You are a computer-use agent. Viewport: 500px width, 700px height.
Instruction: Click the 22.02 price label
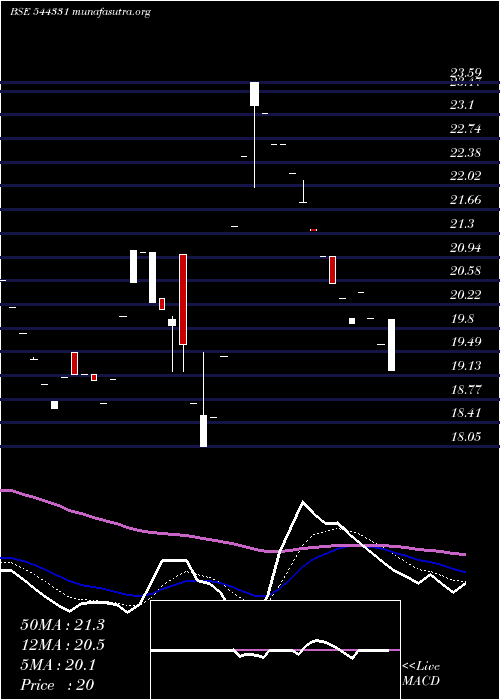pos(466,176)
